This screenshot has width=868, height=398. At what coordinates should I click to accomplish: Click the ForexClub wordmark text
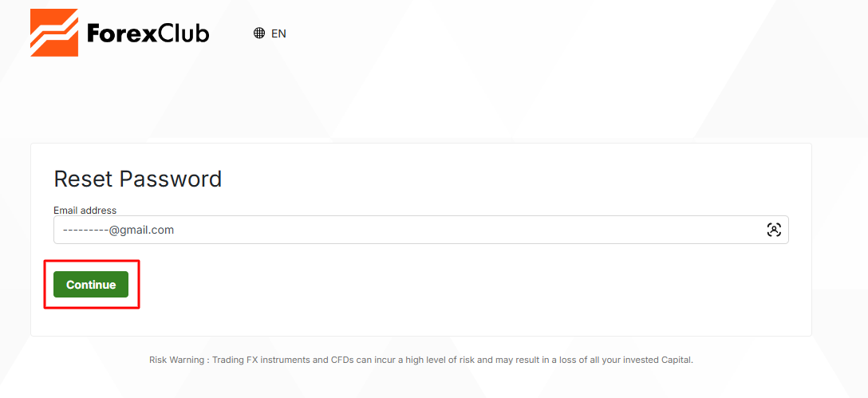(148, 33)
